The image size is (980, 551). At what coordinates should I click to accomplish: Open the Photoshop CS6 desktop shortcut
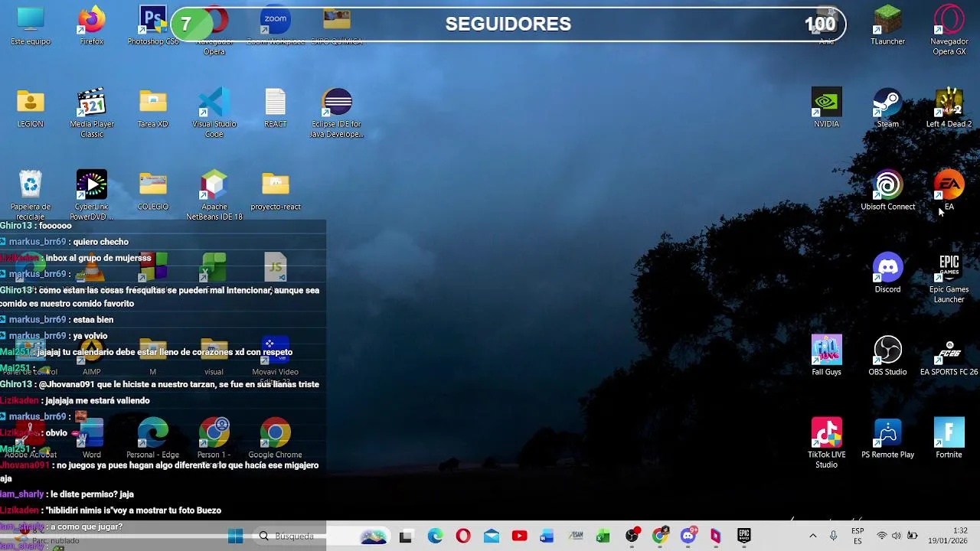coord(153,25)
